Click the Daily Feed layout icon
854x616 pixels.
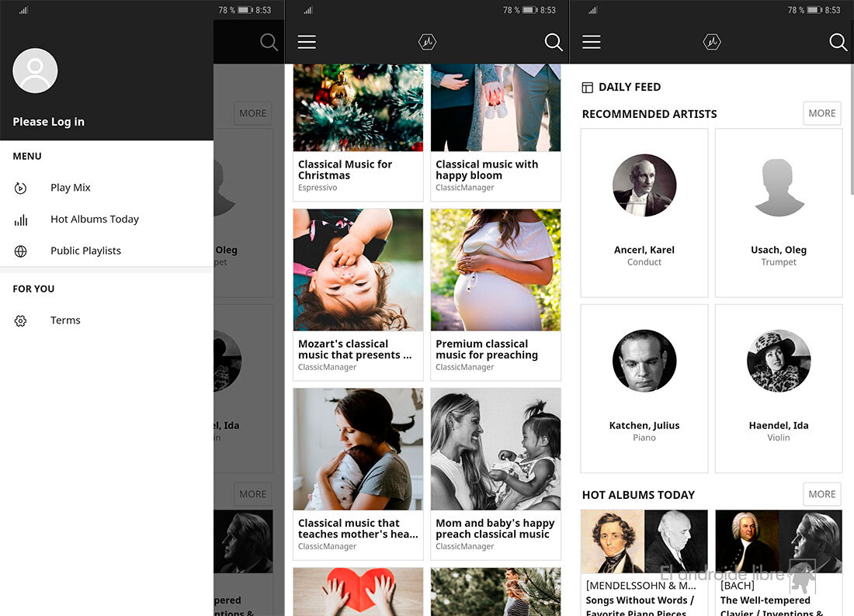click(588, 88)
